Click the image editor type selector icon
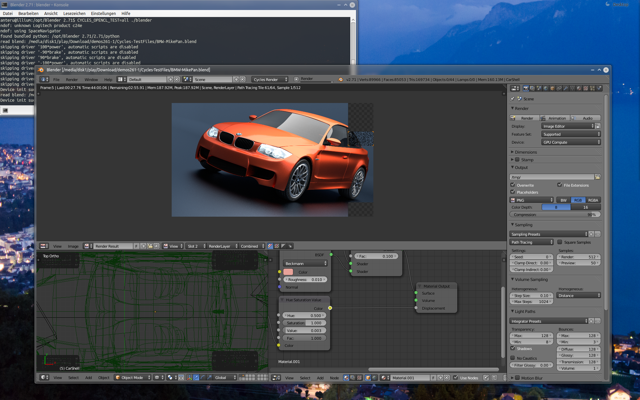 (x=44, y=246)
